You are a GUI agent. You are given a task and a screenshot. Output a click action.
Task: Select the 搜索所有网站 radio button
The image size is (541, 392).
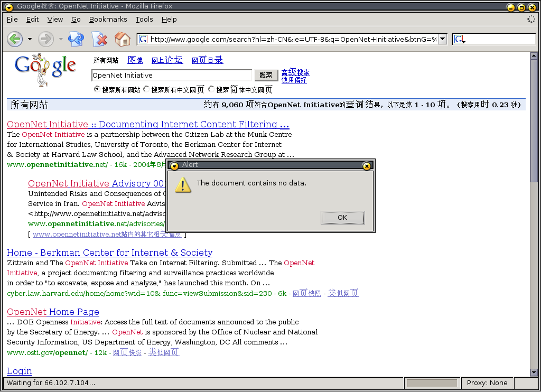tap(97, 89)
